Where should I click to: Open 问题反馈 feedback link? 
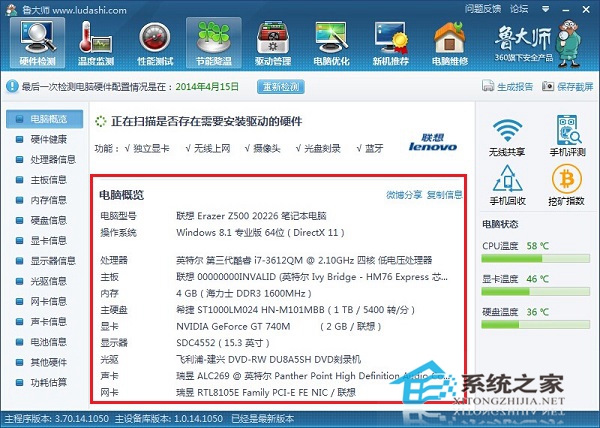(x=483, y=9)
